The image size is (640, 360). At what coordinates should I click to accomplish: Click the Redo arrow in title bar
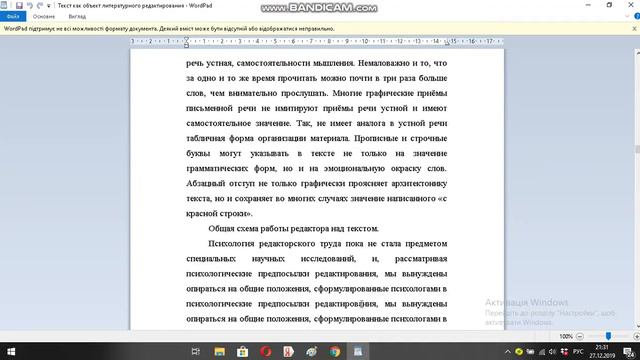(x=40, y=5)
